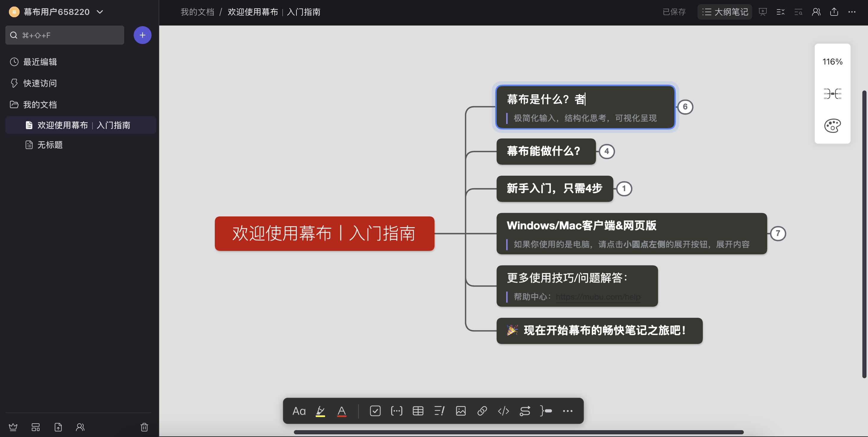Click the import file icon
The height and width of the screenshot is (437, 868).
pyautogui.click(x=58, y=427)
